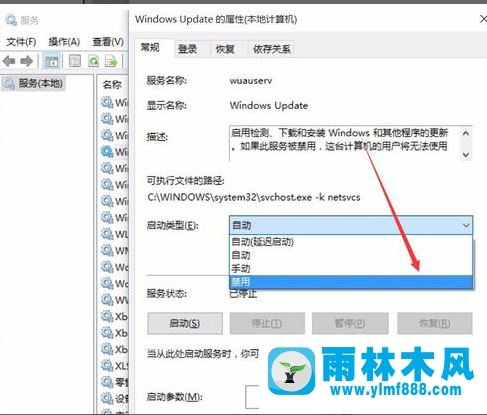Click the 启动参数(M) input box

(x=252, y=397)
